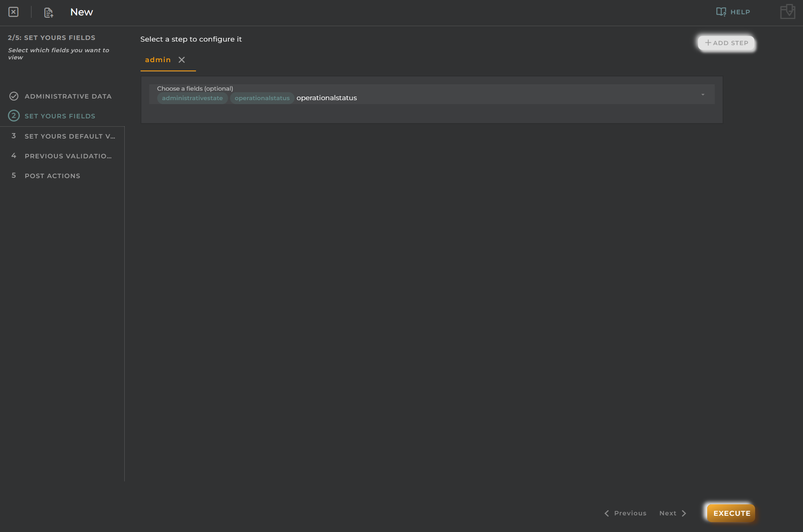Viewport: 803px width, 532px height.
Task: Click the save-check icon in the top right corner
Action: pos(788,11)
